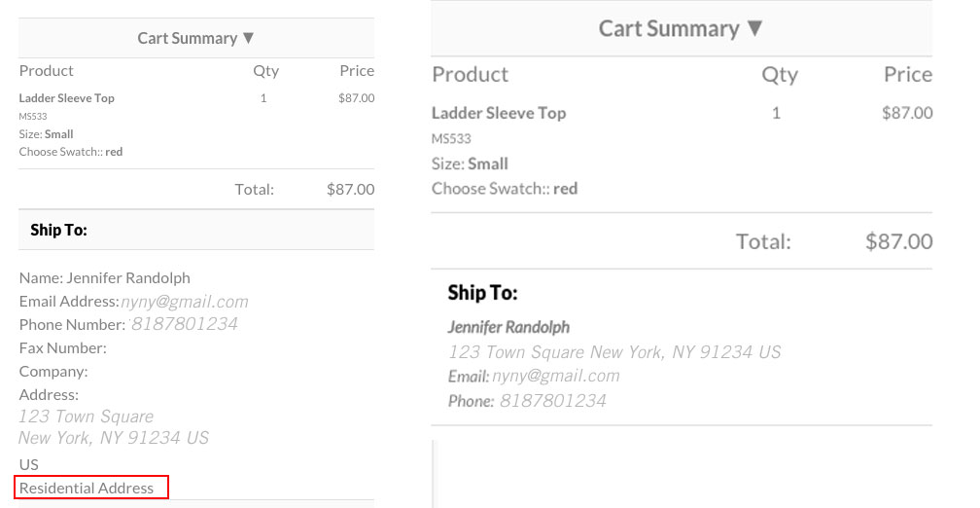Click the right Cart Summary heading text
The width and height of the screenshot is (980, 508).
pyautogui.click(x=669, y=29)
